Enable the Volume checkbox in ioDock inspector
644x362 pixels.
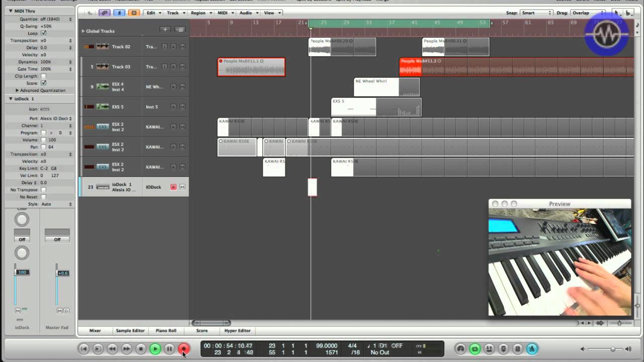[43, 140]
